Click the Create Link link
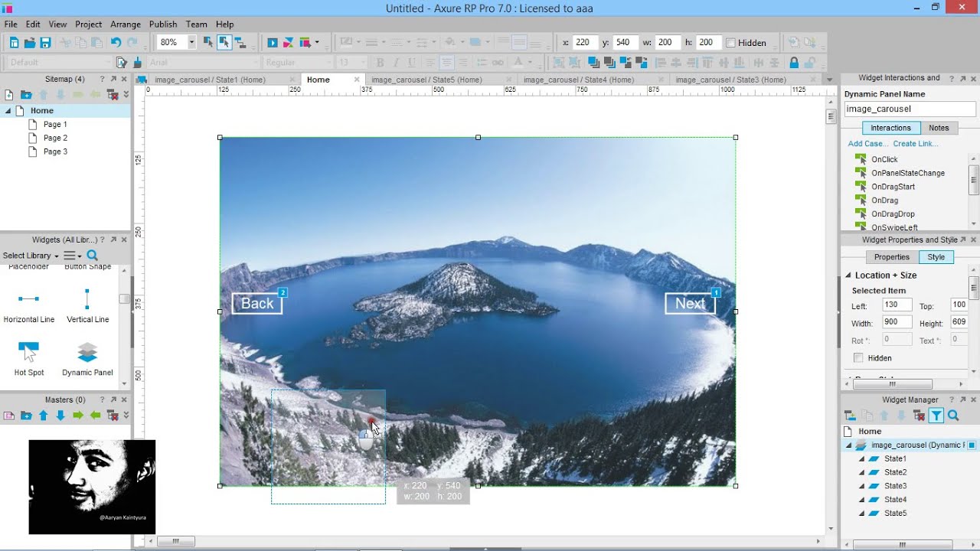This screenshot has height=551, width=980. 916,144
